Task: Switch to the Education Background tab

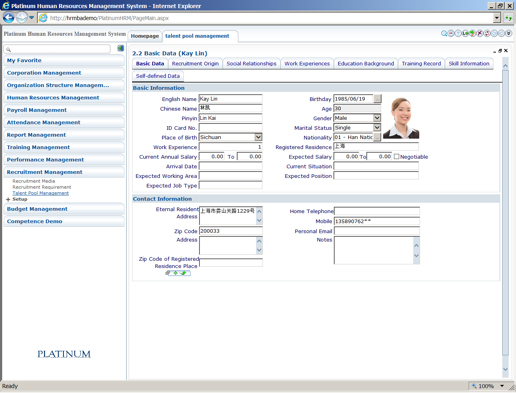Action: (366, 63)
